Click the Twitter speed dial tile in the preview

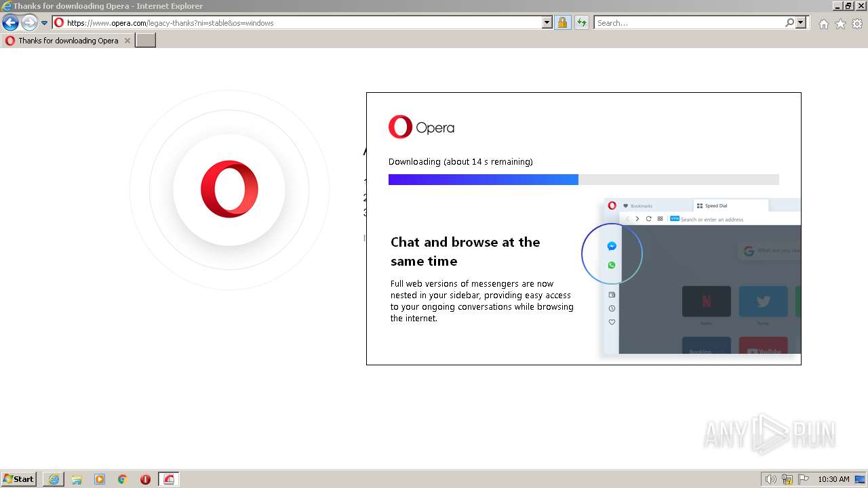click(x=763, y=302)
